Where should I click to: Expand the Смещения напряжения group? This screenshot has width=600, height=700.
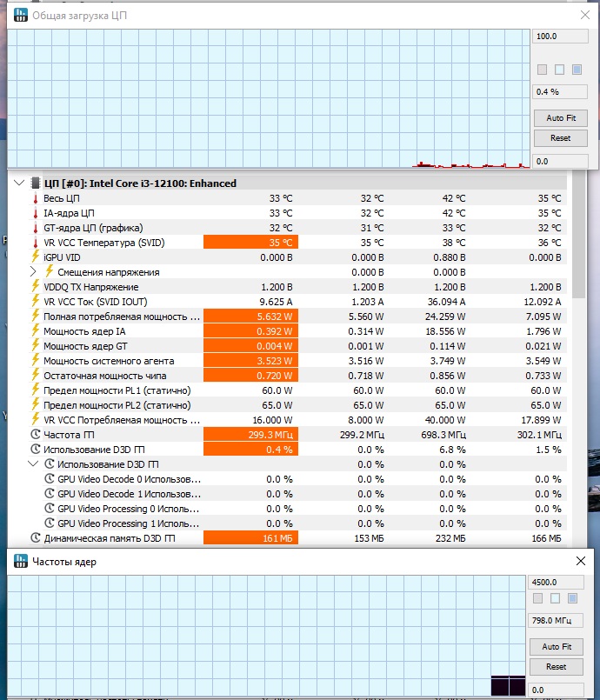(33, 271)
